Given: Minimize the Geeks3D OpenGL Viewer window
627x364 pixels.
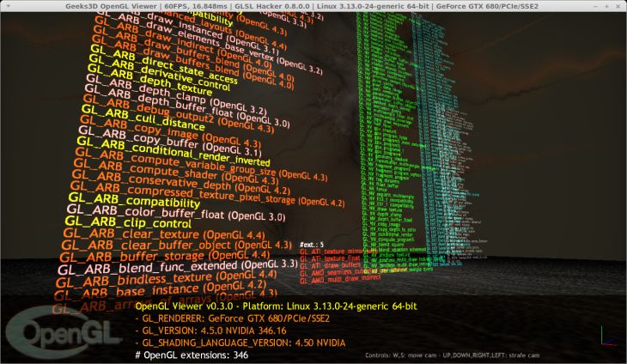Looking at the screenshot, I should tap(596, 6).
